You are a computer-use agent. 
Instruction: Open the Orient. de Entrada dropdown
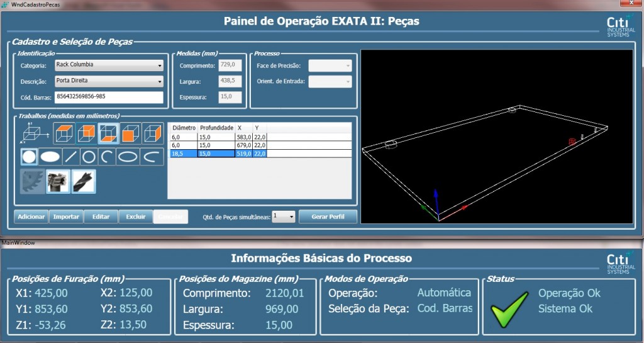click(x=330, y=81)
